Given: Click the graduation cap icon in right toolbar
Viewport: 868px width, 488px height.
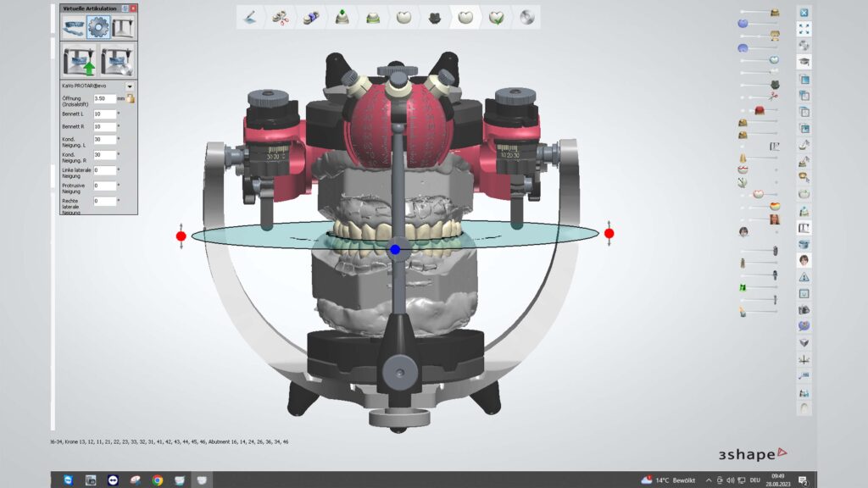Looking at the screenshot, I should pos(804,62).
